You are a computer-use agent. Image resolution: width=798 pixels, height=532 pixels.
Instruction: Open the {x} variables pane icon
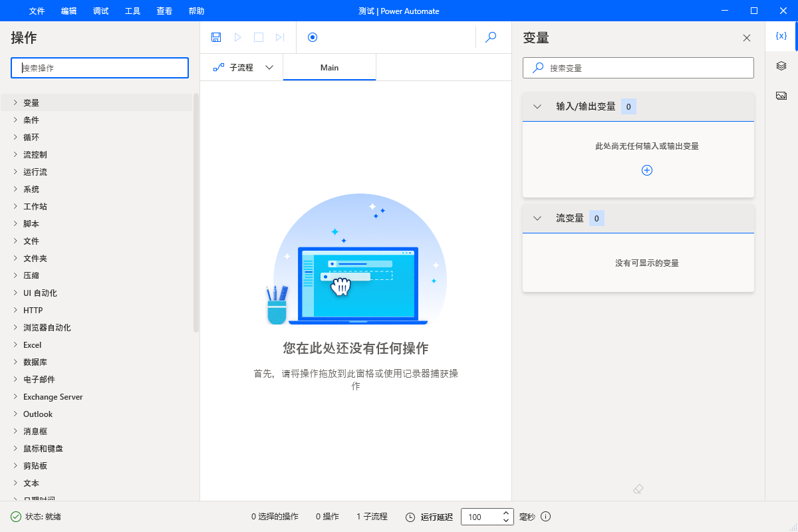[781, 37]
